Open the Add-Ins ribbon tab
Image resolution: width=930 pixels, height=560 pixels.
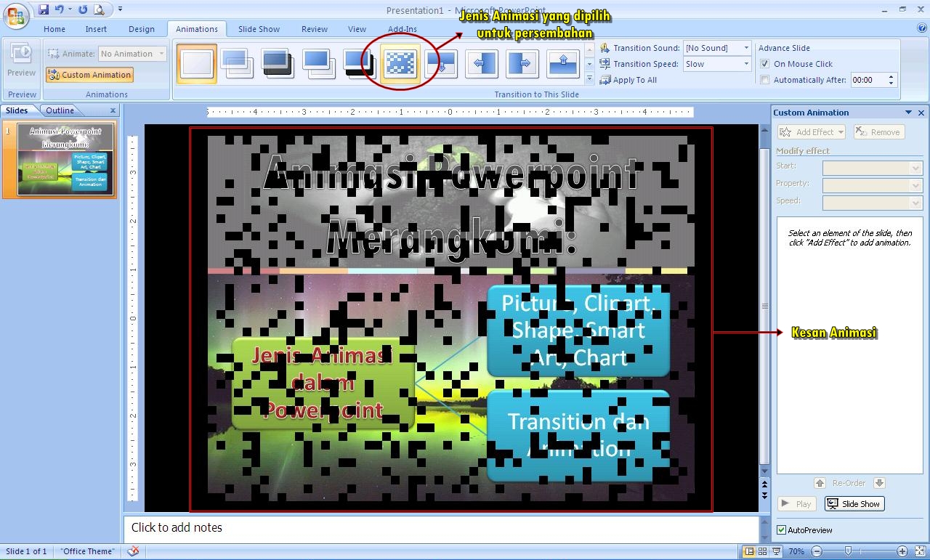point(403,29)
